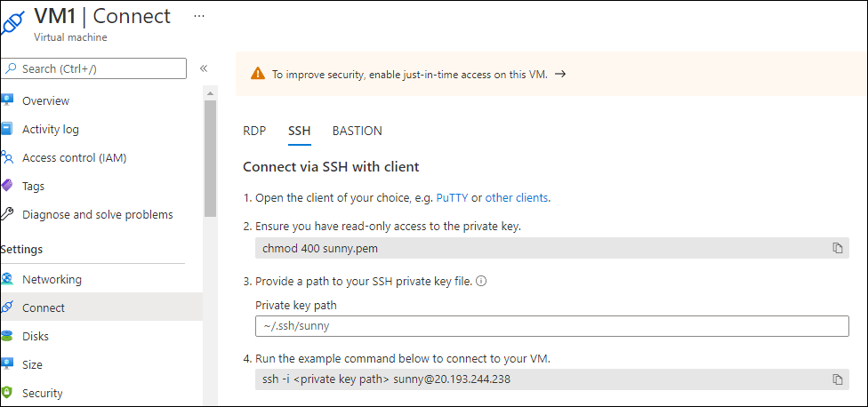
Task: Click the Private key path field
Action: [x=552, y=326]
